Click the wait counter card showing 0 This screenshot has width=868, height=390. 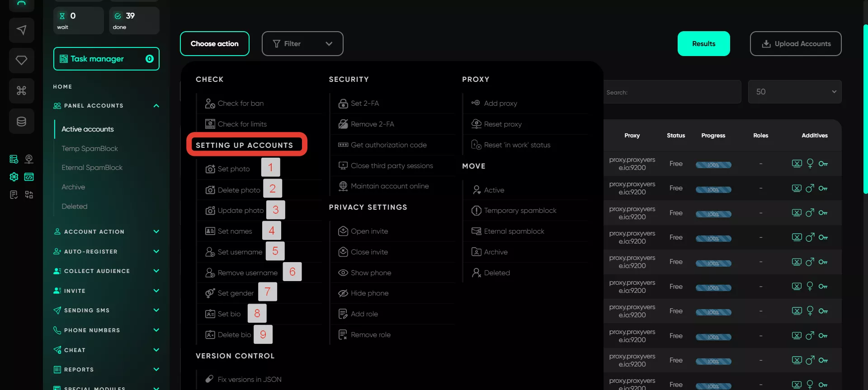78,20
